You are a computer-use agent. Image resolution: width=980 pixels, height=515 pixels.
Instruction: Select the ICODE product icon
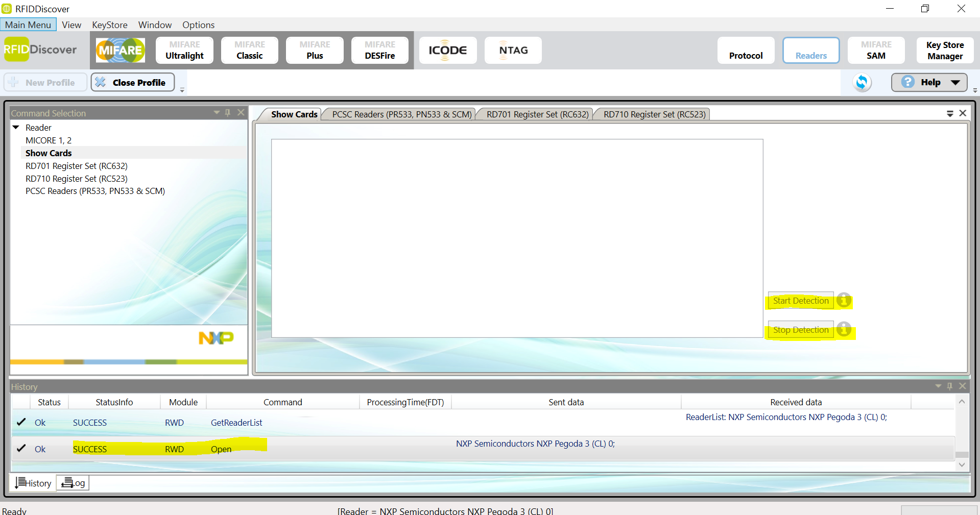448,50
